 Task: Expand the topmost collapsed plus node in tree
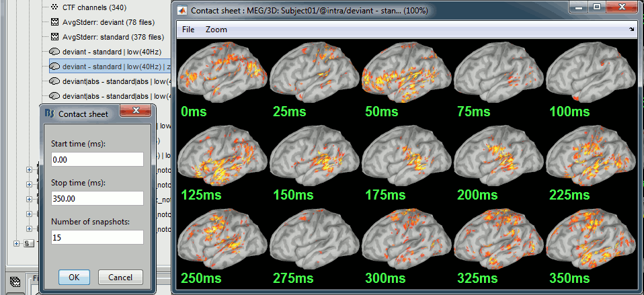click(29, 169)
